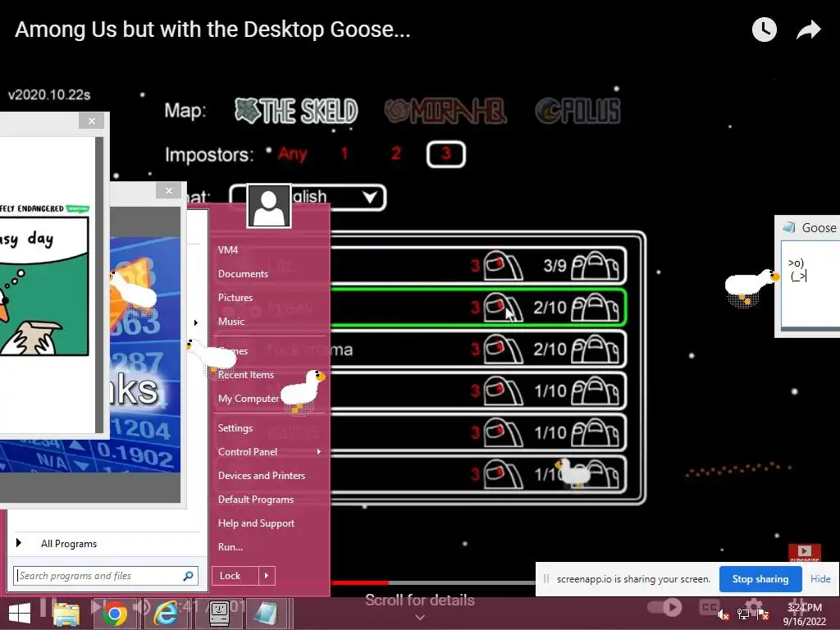The height and width of the screenshot is (630, 840).
Task: Click the goose near My Computer
Action: coord(304,390)
